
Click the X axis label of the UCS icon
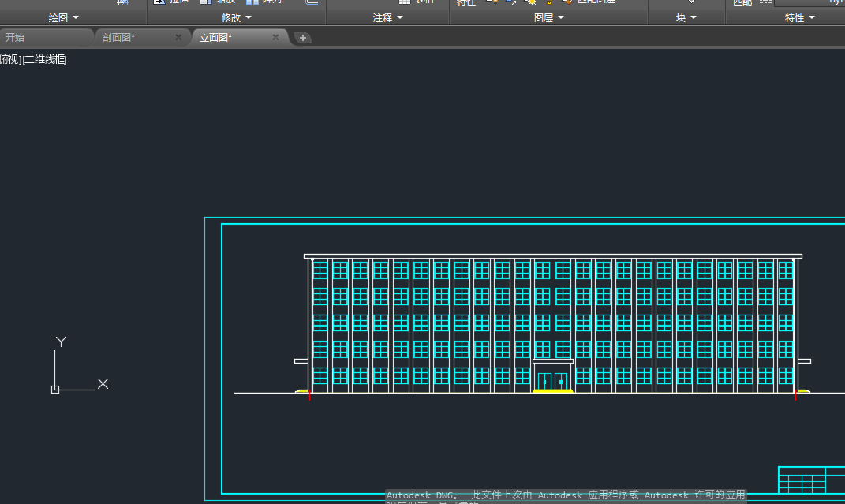[x=103, y=384]
